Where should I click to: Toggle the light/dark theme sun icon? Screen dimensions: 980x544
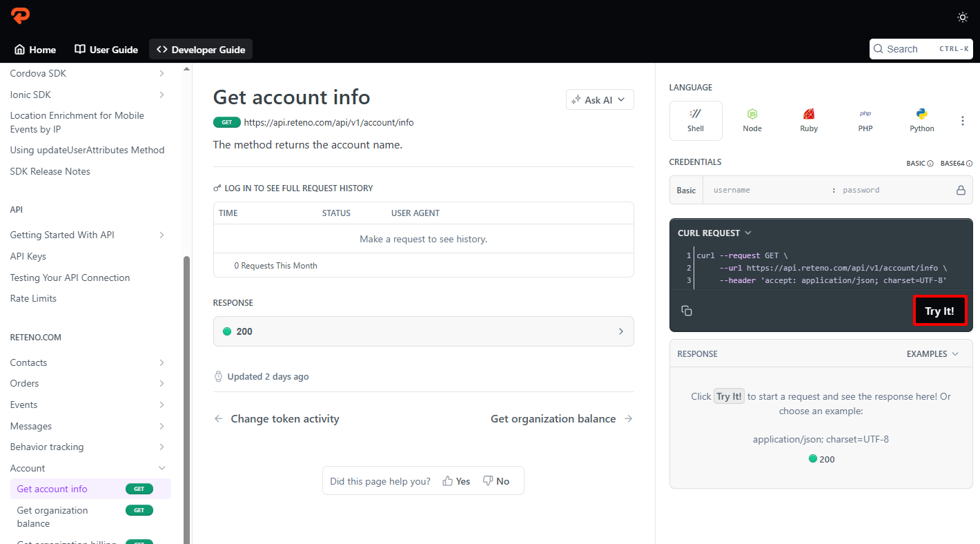coord(963,17)
